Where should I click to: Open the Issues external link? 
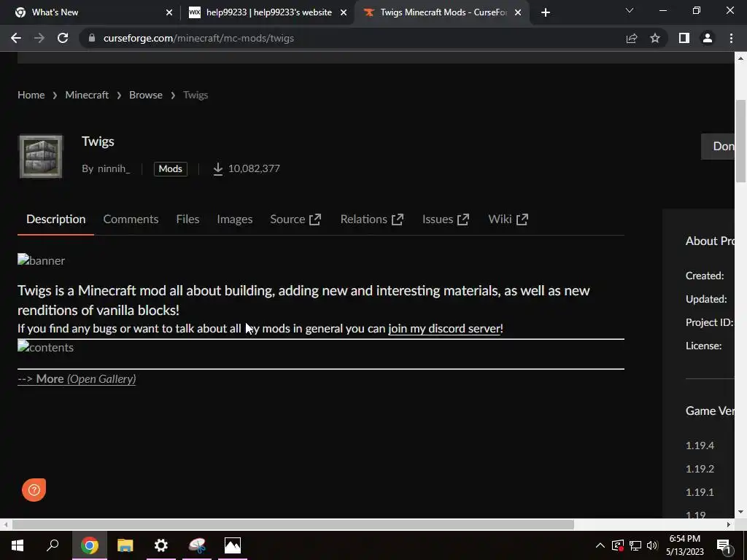(446, 219)
